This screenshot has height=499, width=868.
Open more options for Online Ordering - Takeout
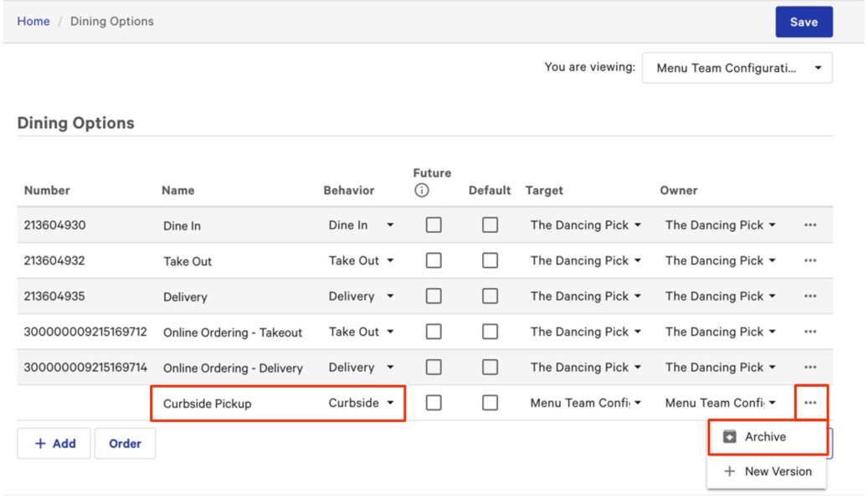(x=809, y=332)
